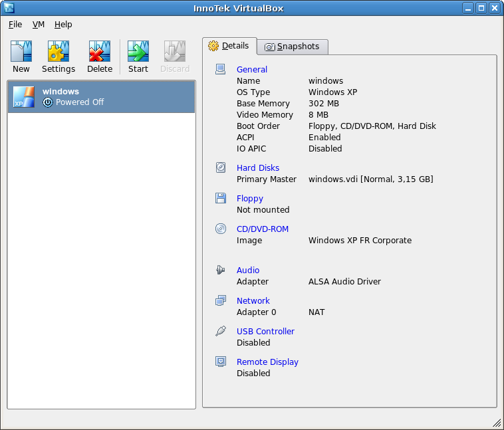Click 'windows.vdi [Normal, 3,15 GB]' disk entry
This screenshot has height=430, width=504.
370,179
